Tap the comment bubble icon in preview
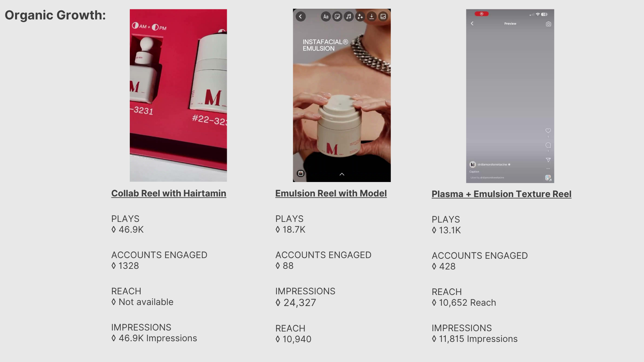This screenshot has height=362, width=644. [x=548, y=145]
